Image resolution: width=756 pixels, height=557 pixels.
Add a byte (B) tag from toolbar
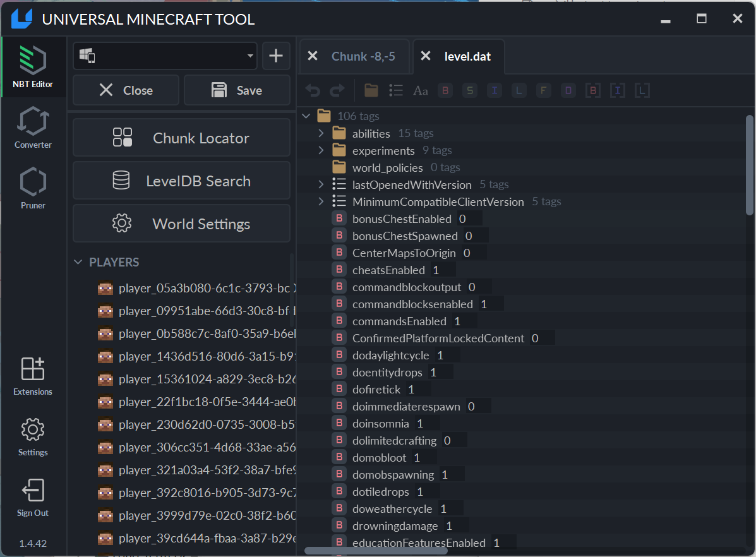[x=445, y=91]
